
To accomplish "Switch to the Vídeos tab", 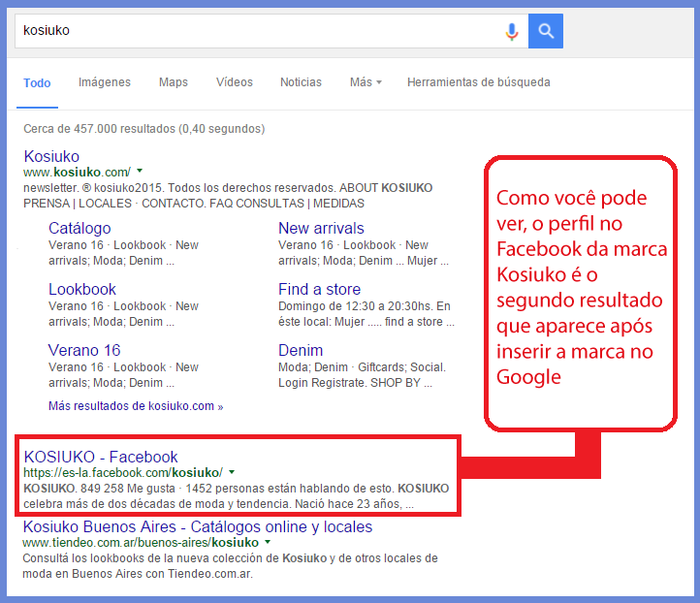I will point(235,82).
